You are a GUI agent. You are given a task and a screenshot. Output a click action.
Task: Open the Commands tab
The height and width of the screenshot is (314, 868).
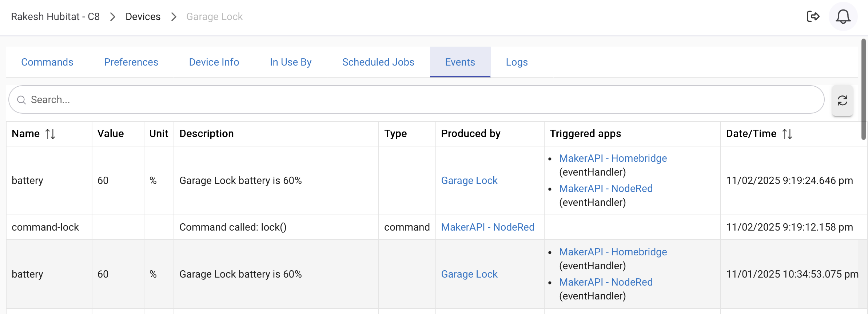(47, 62)
